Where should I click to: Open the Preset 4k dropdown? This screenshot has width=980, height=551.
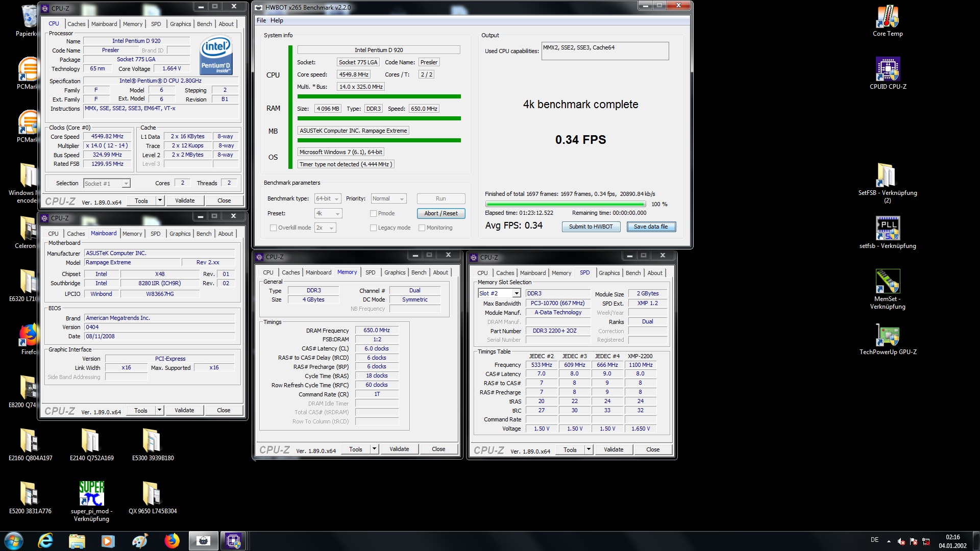pyautogui.click(x=328, y=214)
